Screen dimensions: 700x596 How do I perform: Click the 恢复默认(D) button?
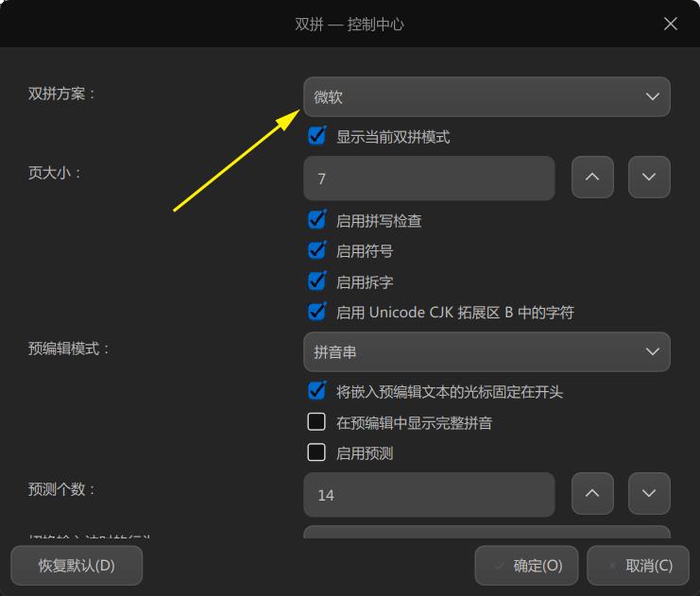tap(77, 566)
